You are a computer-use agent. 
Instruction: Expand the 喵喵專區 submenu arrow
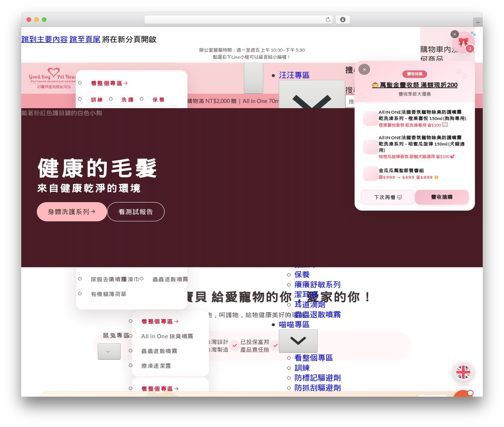[298, 341]
